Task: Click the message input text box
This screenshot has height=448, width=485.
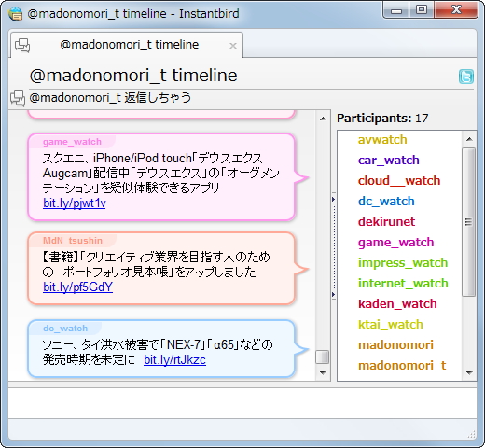Action: 242,403
